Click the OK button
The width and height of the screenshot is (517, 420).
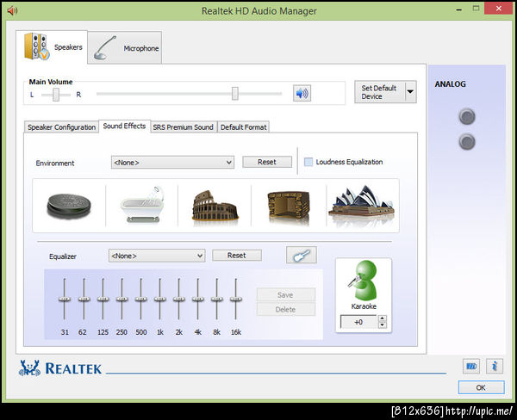pos(481,387)
